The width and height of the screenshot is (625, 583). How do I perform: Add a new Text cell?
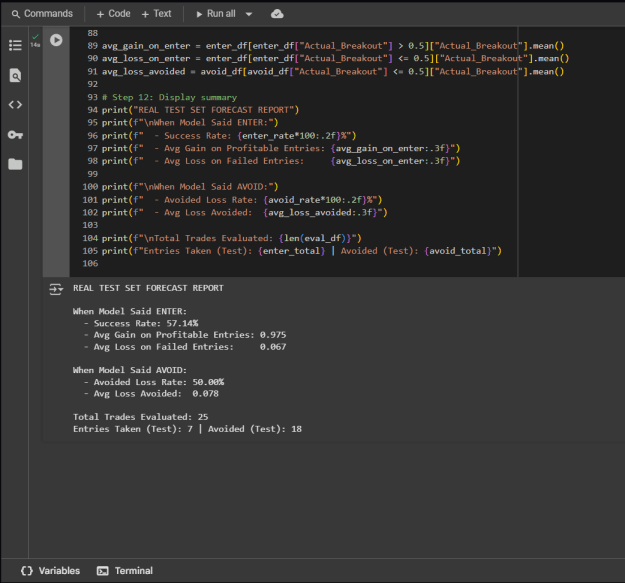157,14
